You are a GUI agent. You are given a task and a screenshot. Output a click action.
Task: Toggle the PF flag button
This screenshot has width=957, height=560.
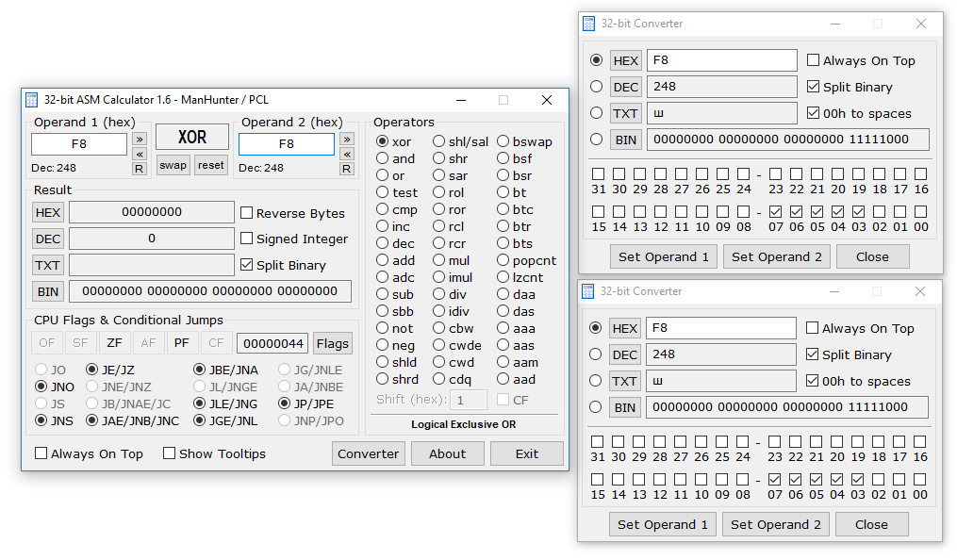click(x=182, y=343)
